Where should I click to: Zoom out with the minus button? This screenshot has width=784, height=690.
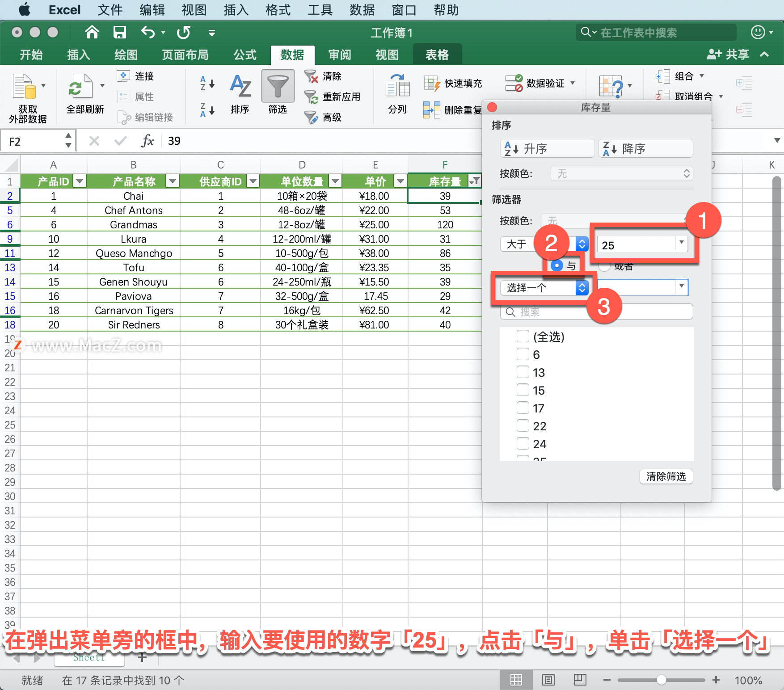click(x=607, y=680)
